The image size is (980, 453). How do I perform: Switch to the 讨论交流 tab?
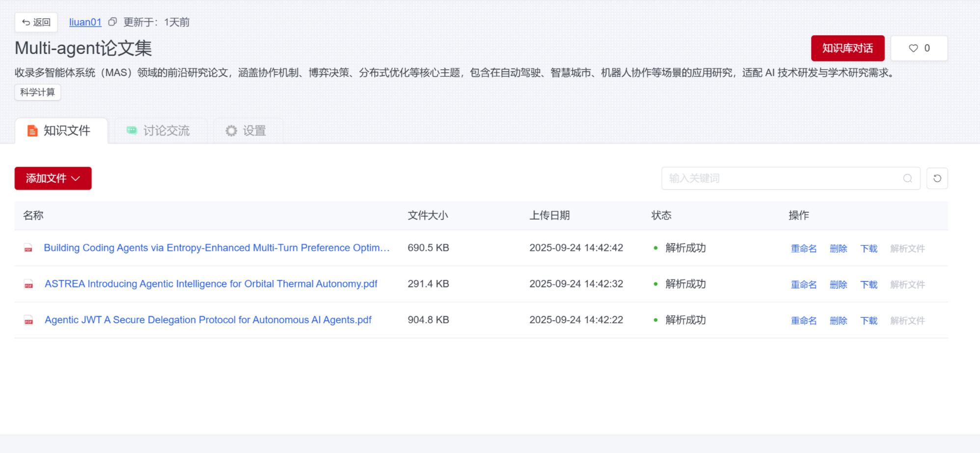pyautogui.click(x=159, y=131)
